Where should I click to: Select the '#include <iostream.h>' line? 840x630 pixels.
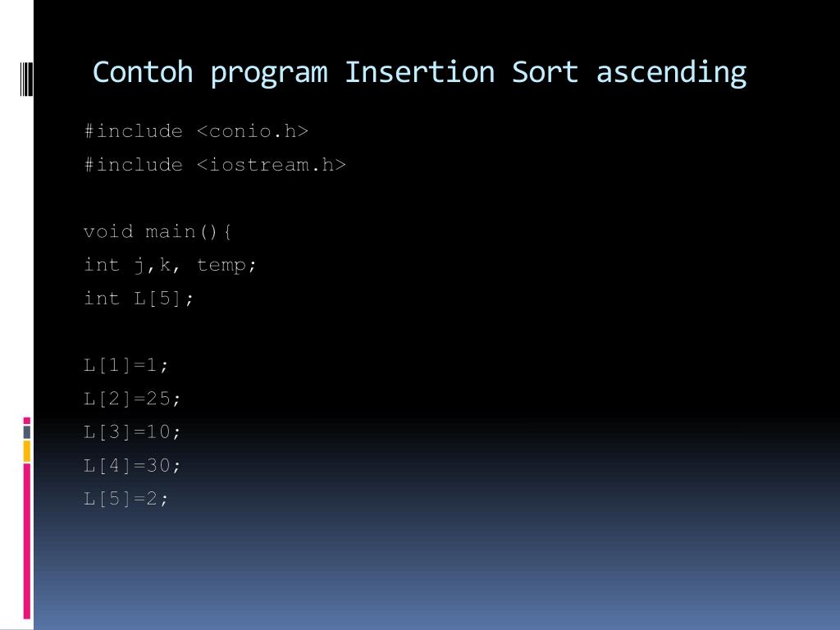click(215, 164)
